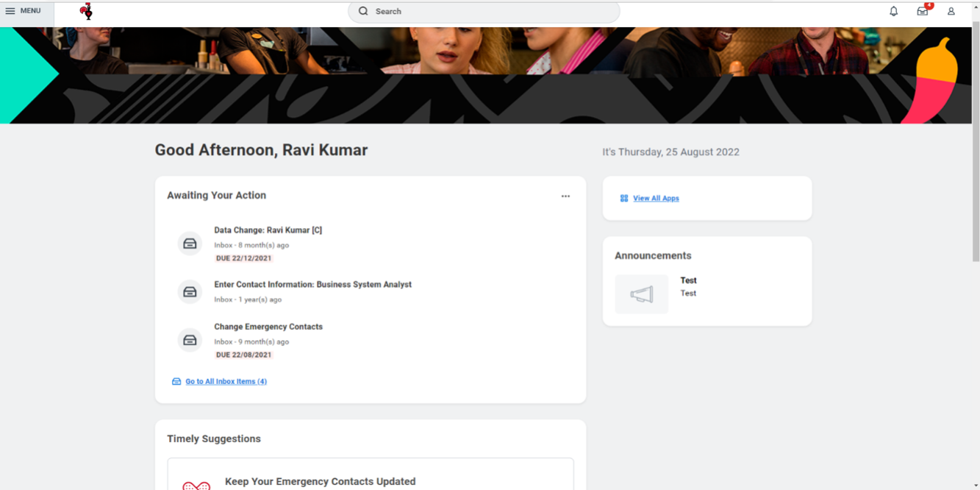Screen dimensions: 980x490
Task: Click DUE 22/12/2021 label
Action: pyautogui.click(x=243, y=258)
